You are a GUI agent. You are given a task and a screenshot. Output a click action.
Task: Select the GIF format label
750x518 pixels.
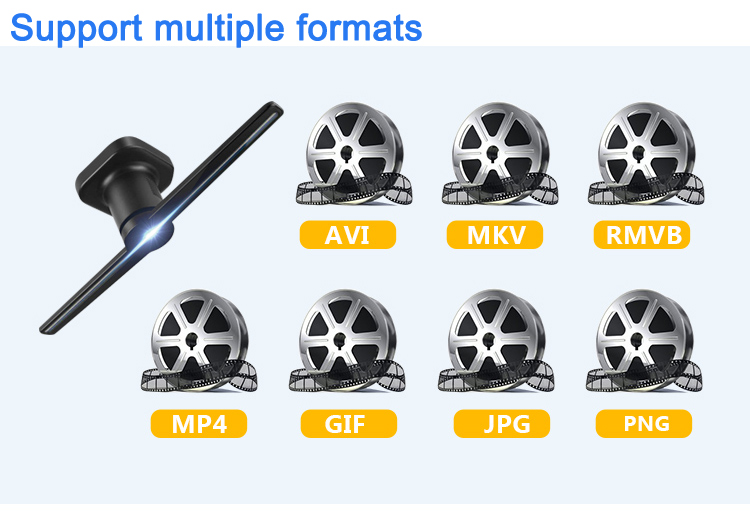point(349,423)
